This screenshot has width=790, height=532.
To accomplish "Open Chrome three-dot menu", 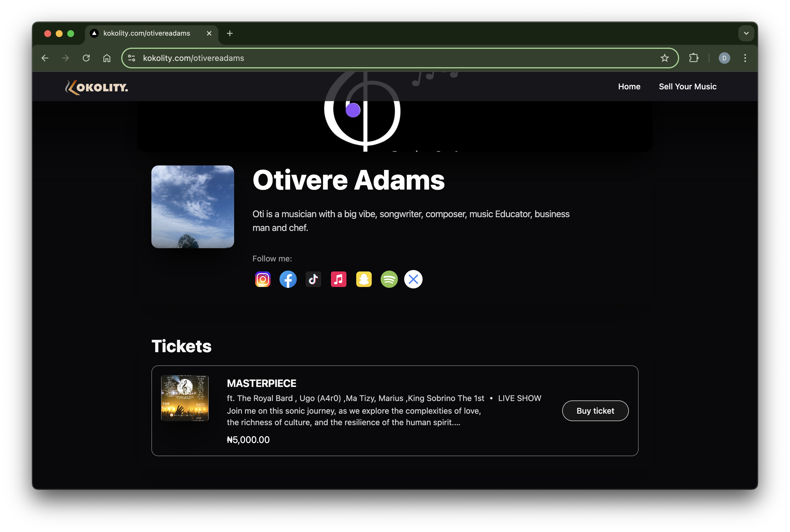I will click(x=745, y=58).
